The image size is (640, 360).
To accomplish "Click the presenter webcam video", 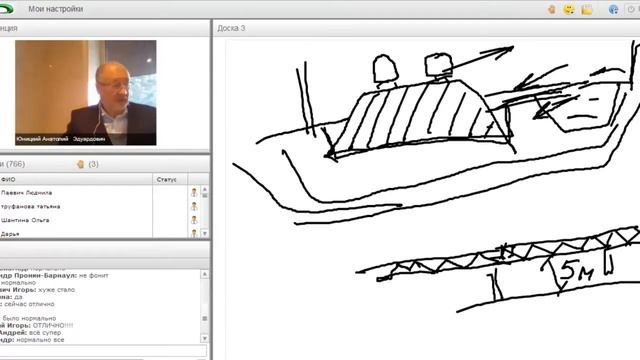I will coord(86,92).
